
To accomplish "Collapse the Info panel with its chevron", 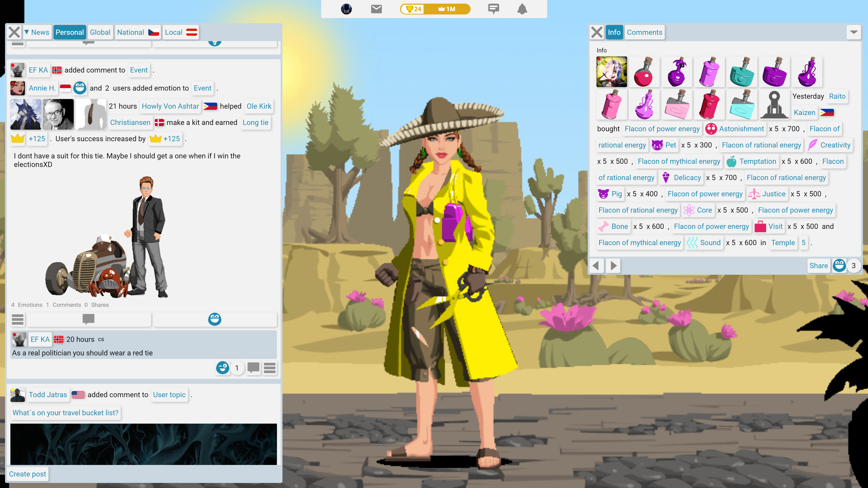I will click(x=854, y=32).
